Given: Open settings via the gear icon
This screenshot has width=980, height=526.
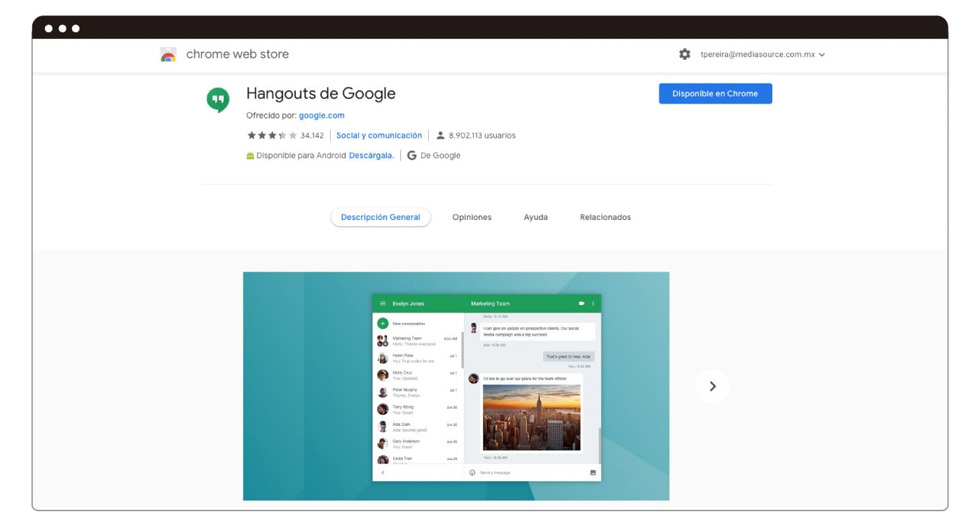Looking at the screenshot, I should pos(684,54).
